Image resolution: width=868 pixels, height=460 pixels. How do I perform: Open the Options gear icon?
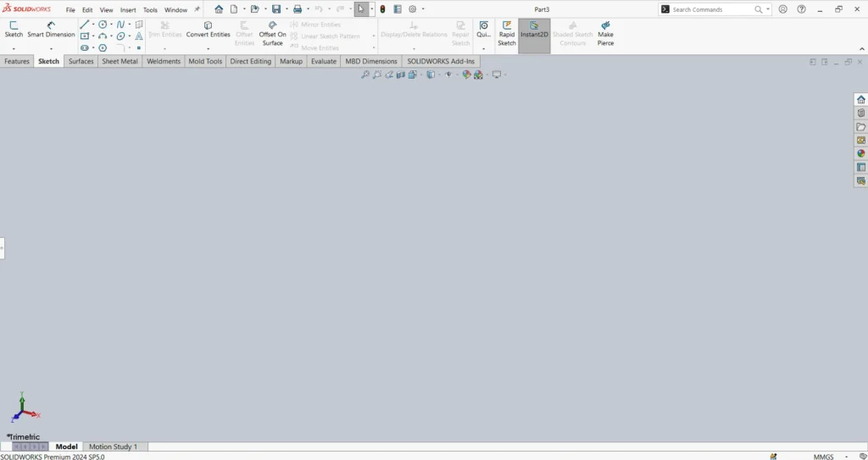coord(413,9)
